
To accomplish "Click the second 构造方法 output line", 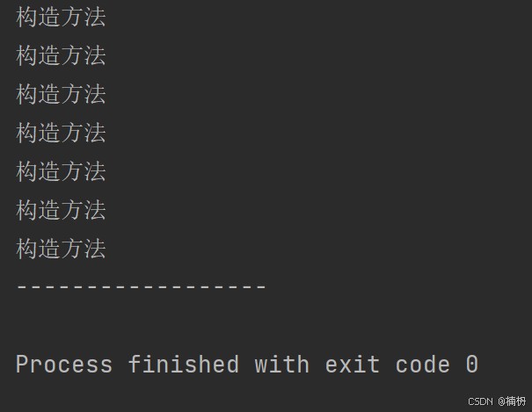I will [61, 55].
